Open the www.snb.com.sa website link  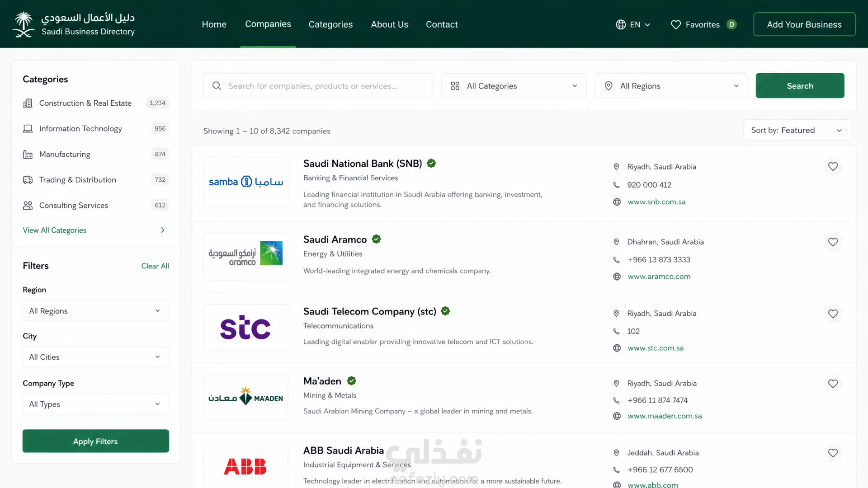(656, 202)
